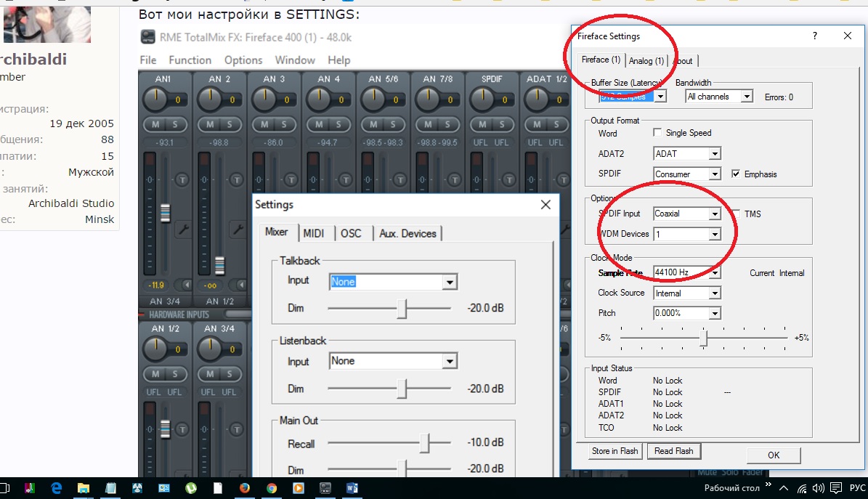Click the Store in Flash button
The image size is (868, 499).
point(615,451)
